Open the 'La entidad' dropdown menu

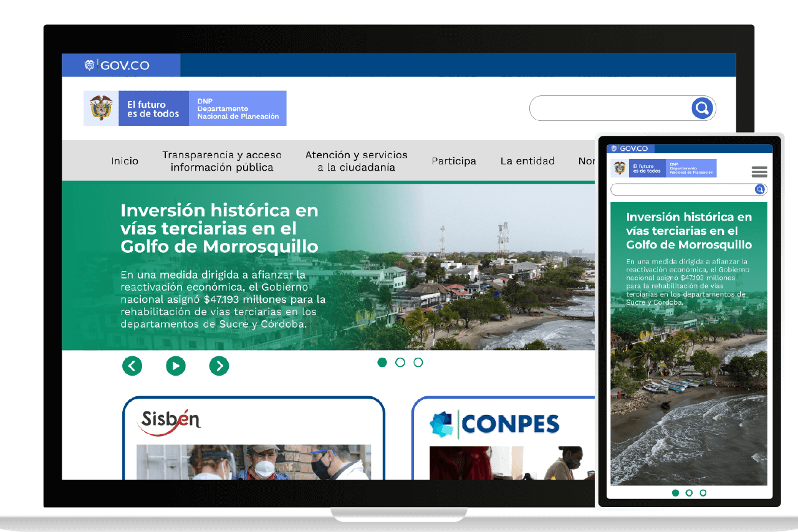(x=527, y=161)
